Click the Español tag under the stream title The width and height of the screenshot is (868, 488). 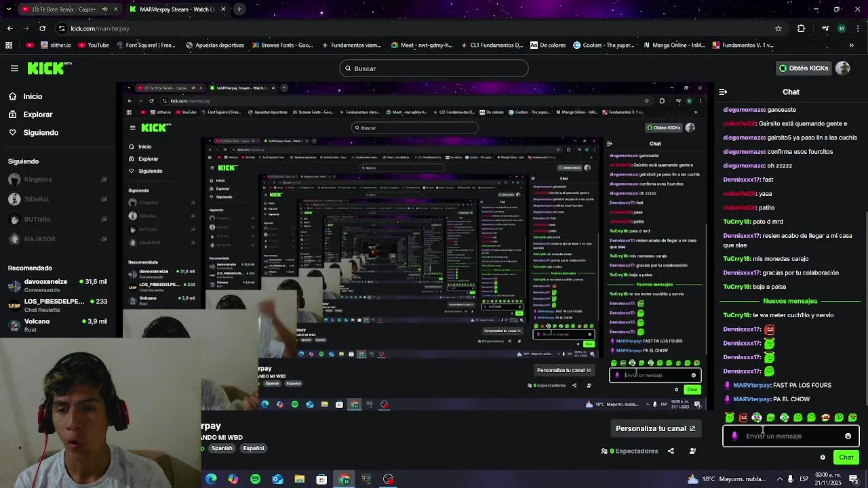[x=254, y=448]
